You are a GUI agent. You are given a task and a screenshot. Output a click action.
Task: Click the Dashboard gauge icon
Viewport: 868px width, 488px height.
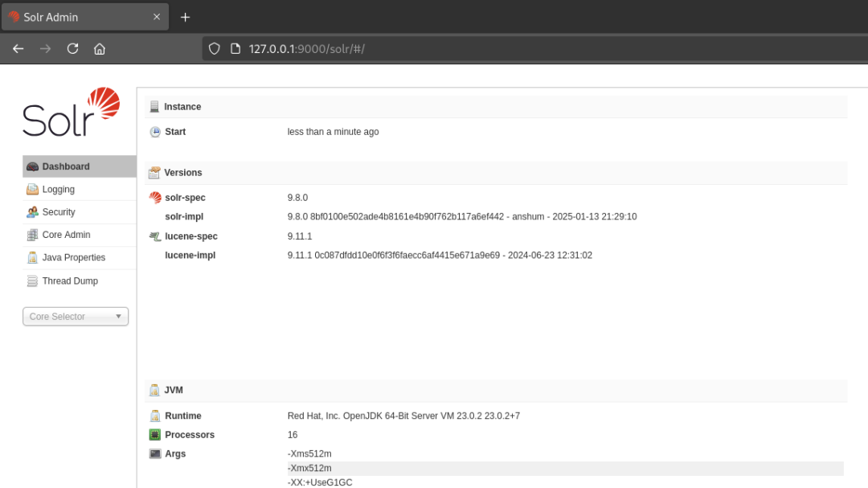click(32, 166)
